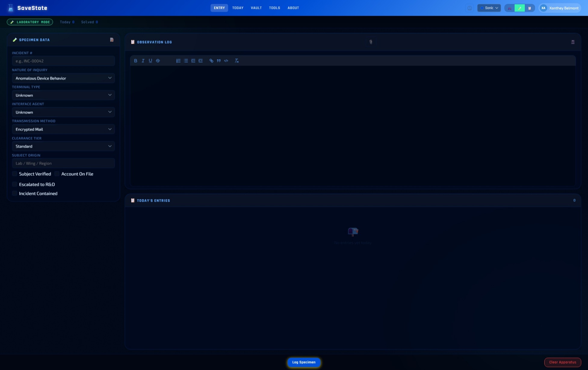Switch to the VAULT tab
The image size is (588, 370).
coord(256,8)
